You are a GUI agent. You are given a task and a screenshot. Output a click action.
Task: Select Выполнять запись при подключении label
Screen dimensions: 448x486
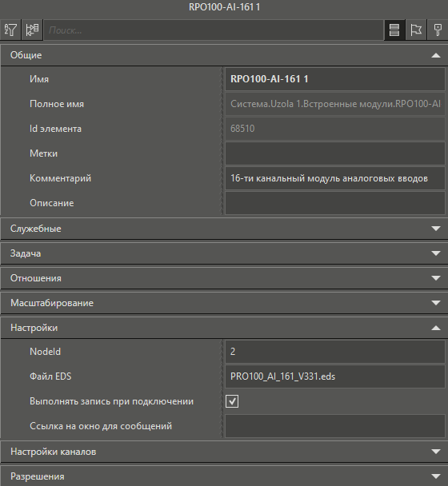coord(112,401)
